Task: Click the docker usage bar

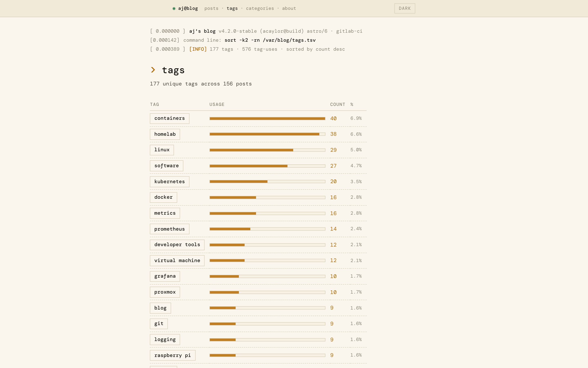Action: point(267,197)
